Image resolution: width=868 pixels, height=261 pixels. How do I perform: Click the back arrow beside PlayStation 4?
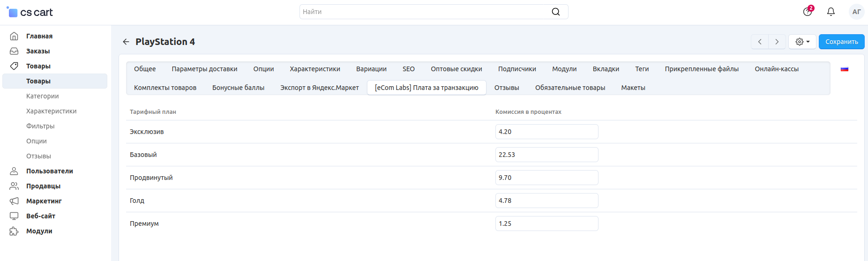[126, 42]
